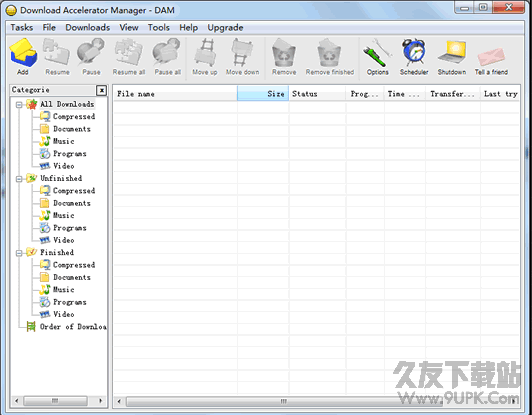
Task: Select the Finished category
Action: [57, 252]
